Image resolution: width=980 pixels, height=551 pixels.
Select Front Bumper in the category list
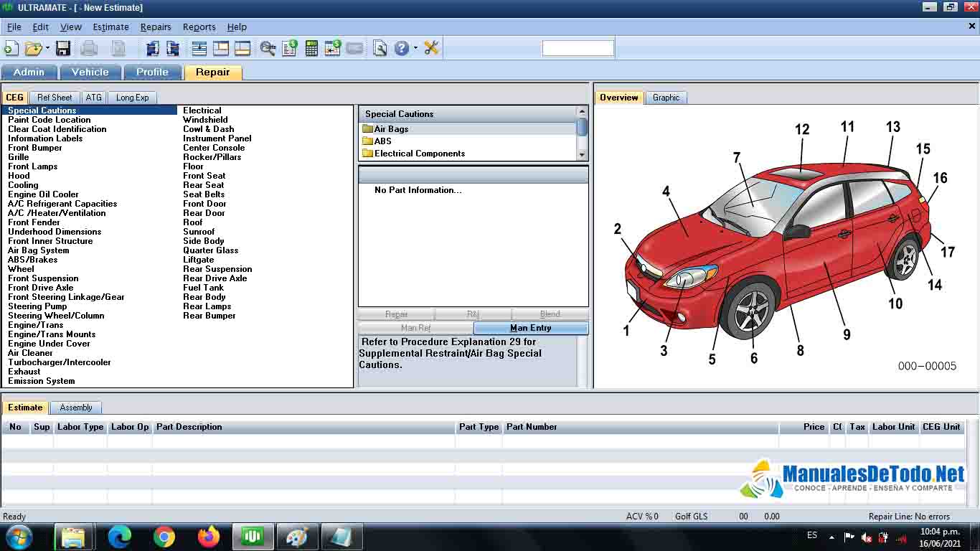pyautogui.click(x=35, y=148)
